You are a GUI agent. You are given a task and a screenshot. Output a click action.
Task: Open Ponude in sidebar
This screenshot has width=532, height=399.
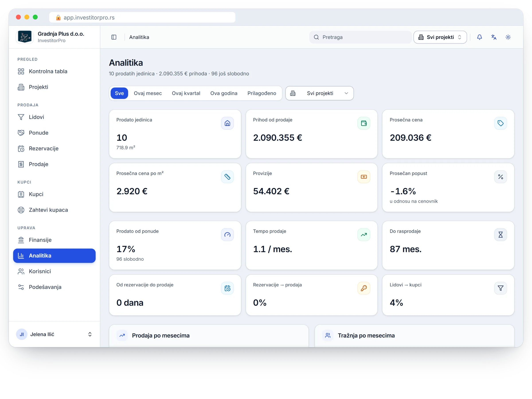(x=54, y=133)
